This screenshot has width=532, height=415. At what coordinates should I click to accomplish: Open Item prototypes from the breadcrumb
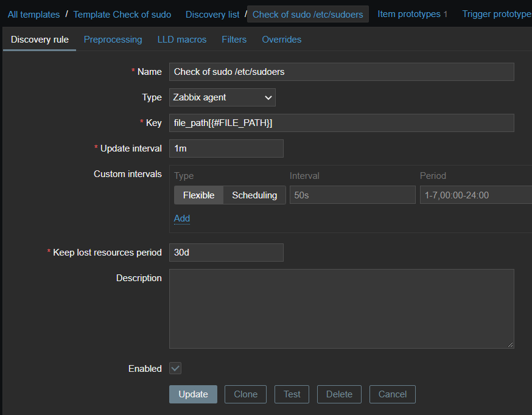click(x=408, y=13)
